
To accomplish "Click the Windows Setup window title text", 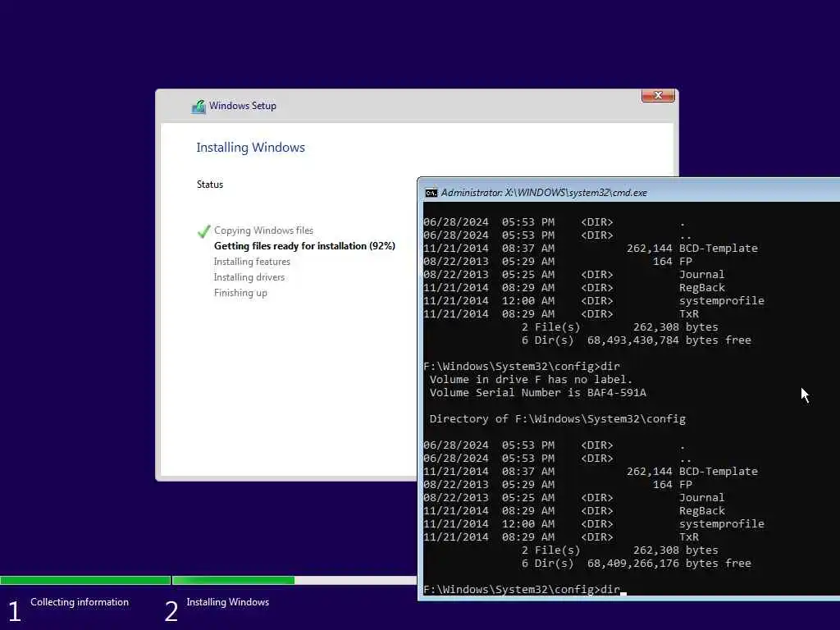I will tap(243, 106).
